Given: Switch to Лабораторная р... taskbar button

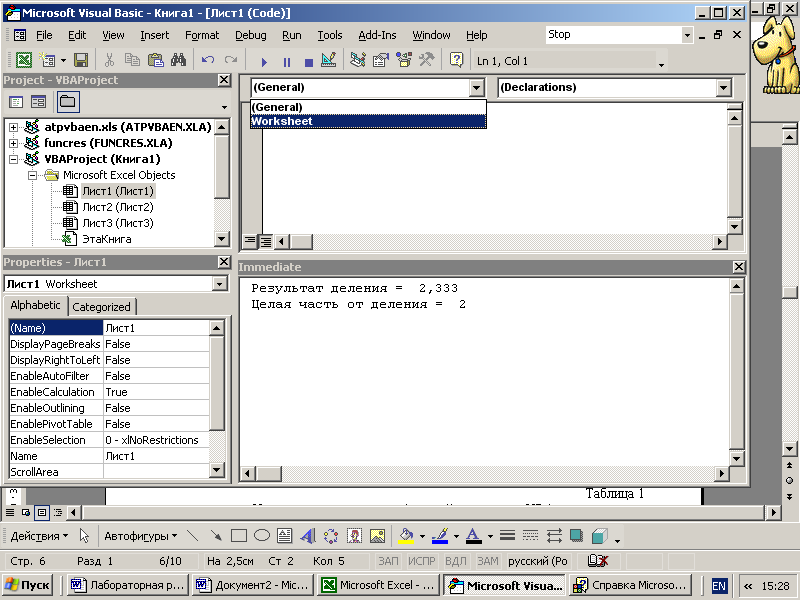Looking at the screenshot, I should pos(128,585).
